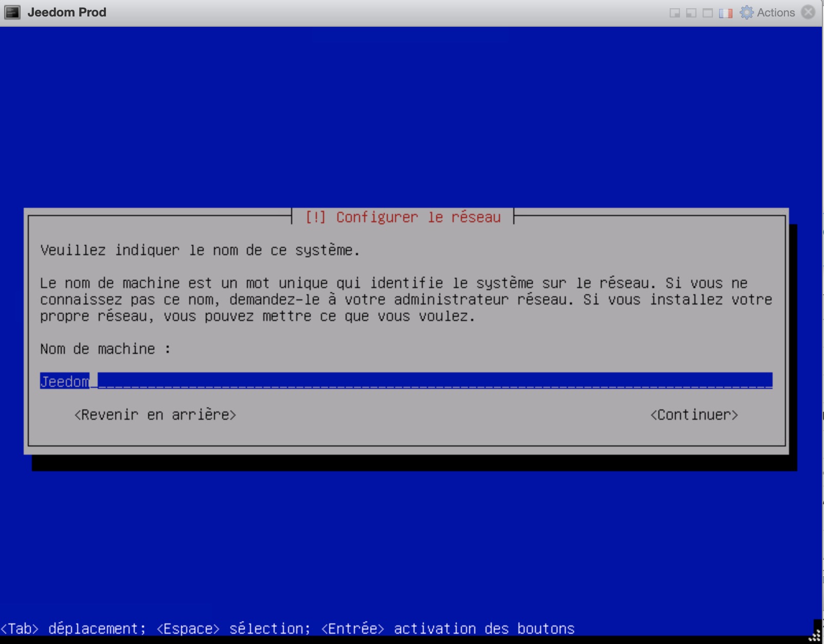Click the third window-size icon before the flag
This screenshot has width=824, height=644.
point(708,13)
